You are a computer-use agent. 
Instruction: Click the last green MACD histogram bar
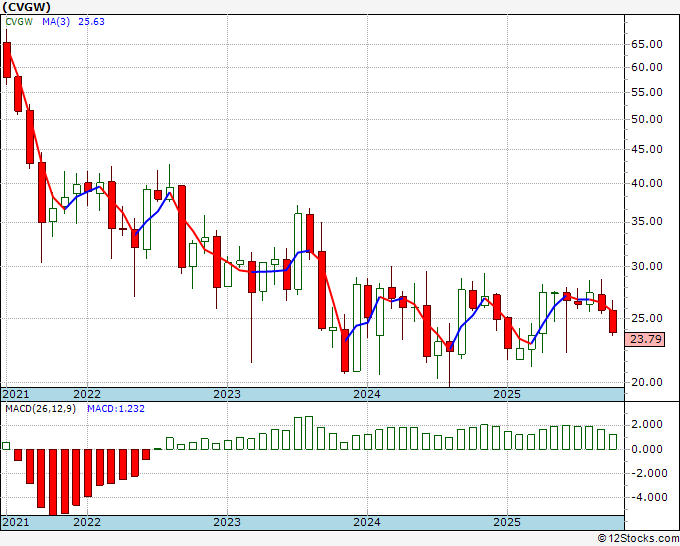613,442
